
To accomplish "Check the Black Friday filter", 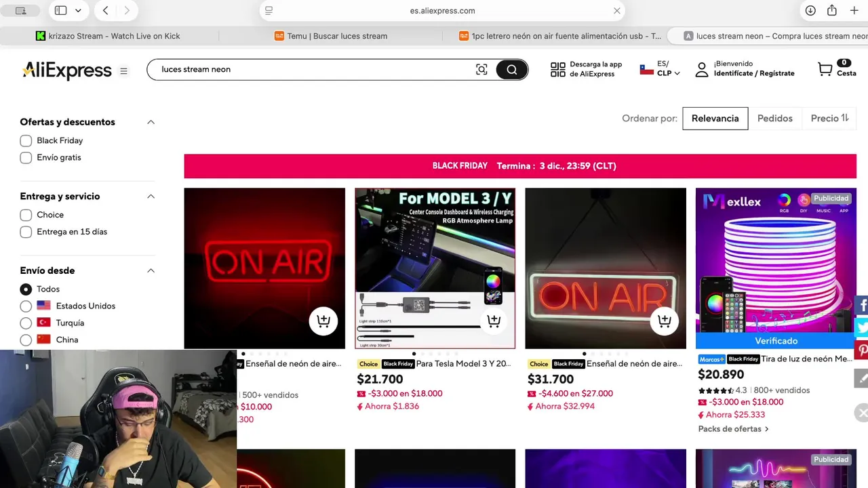I will click(x=26, y=141).
